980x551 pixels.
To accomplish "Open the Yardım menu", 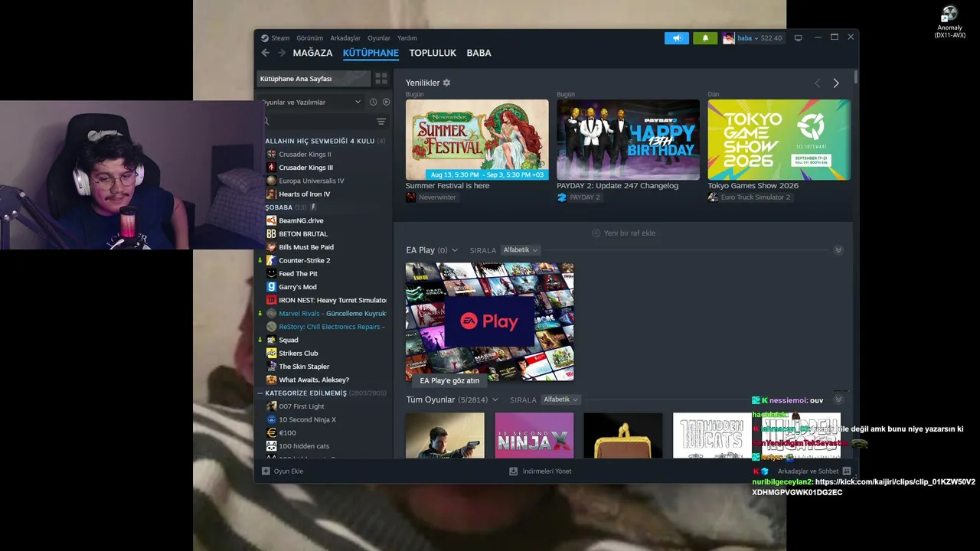I will pyautogui.click(x=407, y=38).
